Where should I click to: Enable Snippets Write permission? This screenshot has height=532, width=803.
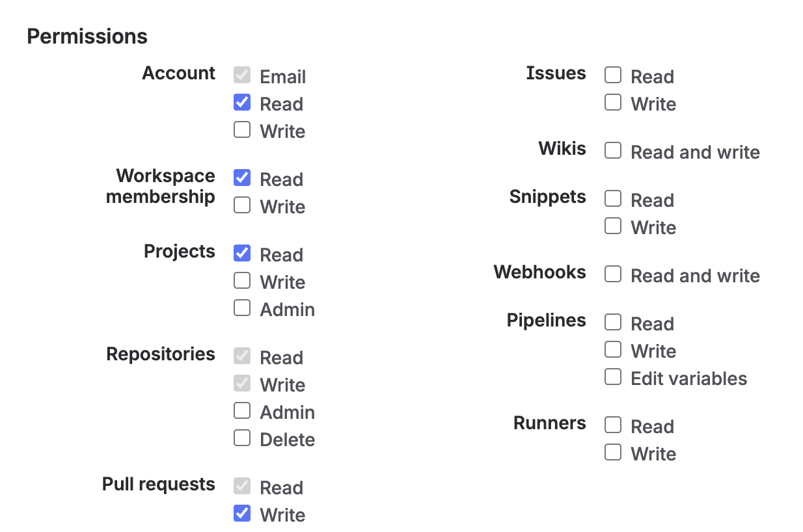613,226
